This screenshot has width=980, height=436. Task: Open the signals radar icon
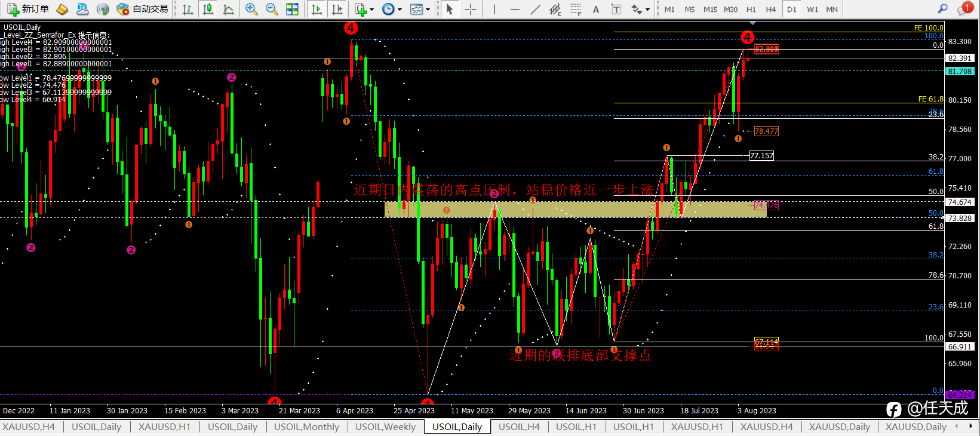(103, 9)
